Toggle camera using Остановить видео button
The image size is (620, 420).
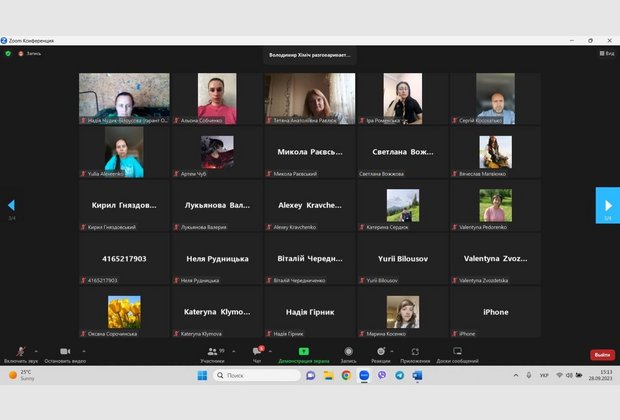click(64, 352)
